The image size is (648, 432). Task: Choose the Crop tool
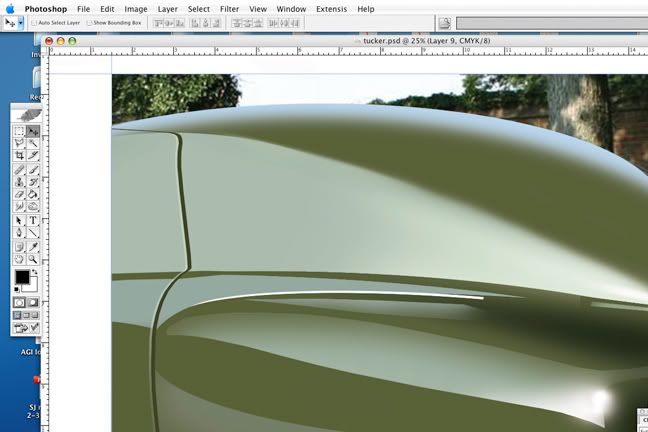(19, 156)
